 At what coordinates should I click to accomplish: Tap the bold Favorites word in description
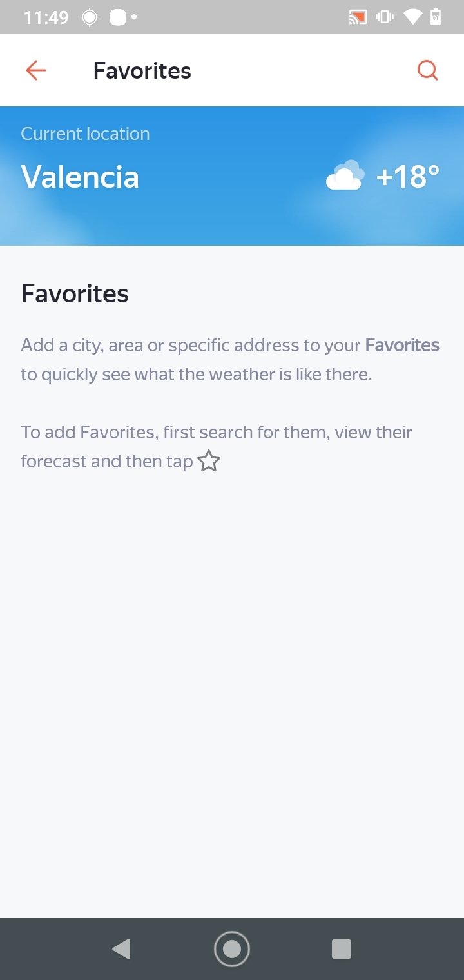(402, 346)
